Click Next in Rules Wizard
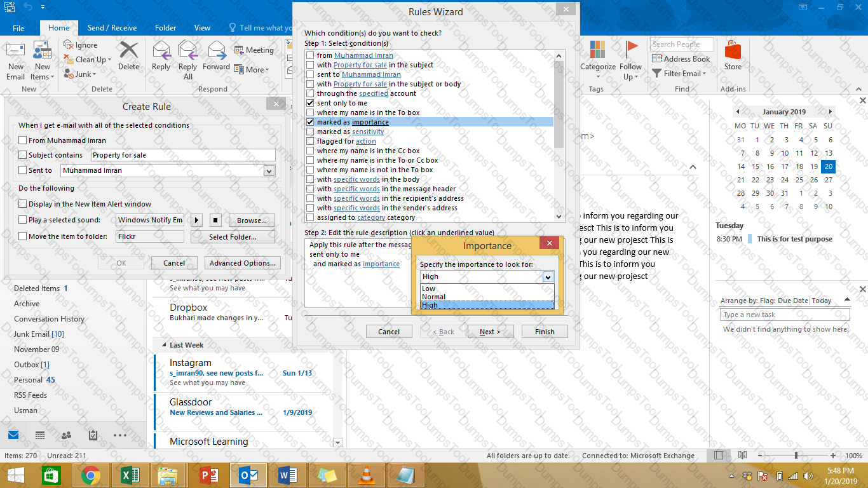 tap(491, 332)
